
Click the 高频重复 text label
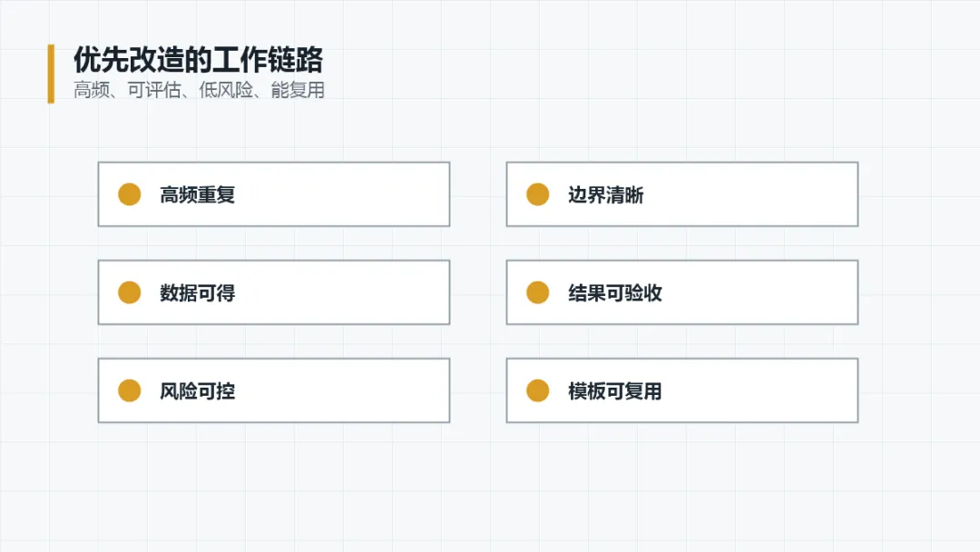point(198,195)
